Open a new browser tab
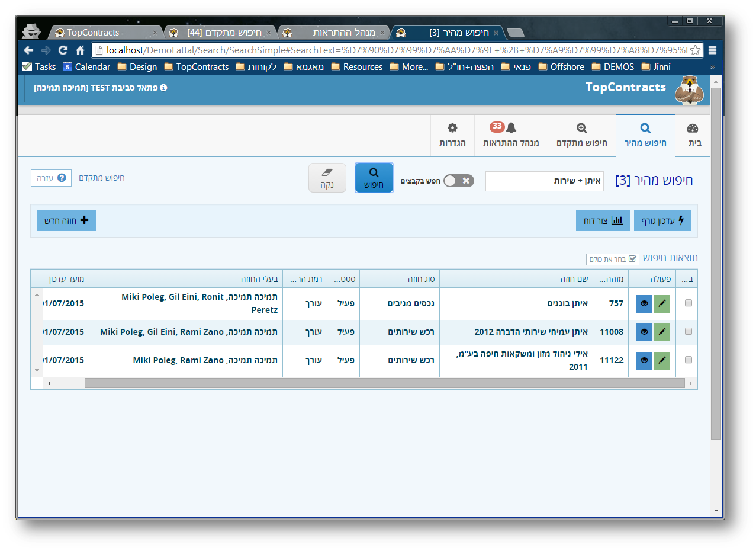The width and height of the screenshot is (756, 551). point(516,33)
